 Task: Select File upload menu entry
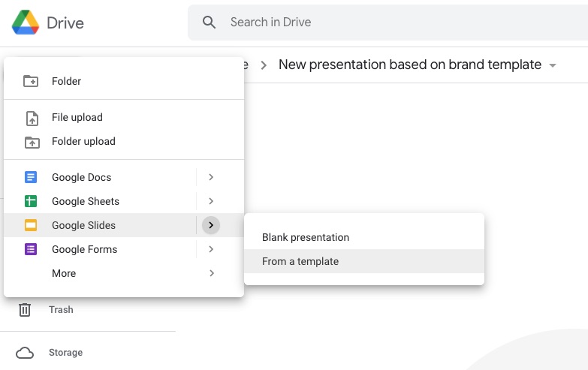(x=124, y=117)
